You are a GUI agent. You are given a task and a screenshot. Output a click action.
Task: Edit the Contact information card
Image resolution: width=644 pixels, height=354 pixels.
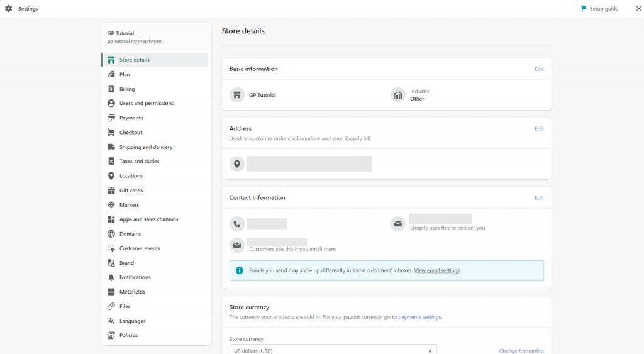click(539, 198)
